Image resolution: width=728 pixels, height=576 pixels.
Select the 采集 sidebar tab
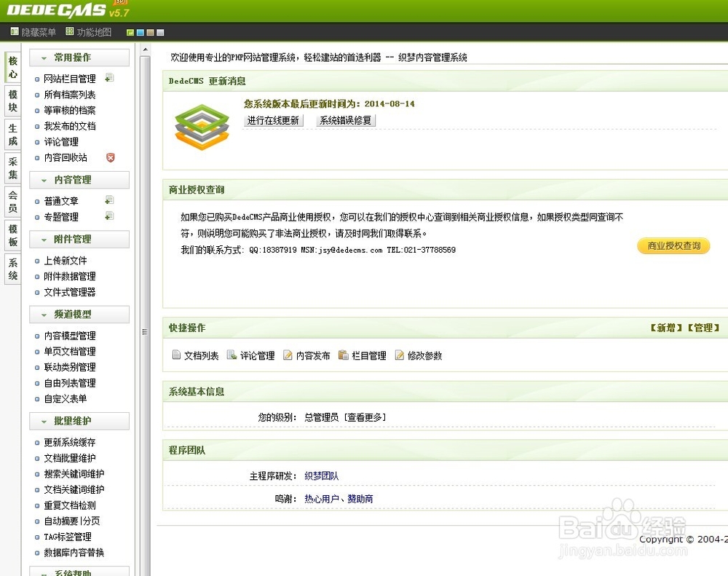click(13, 167)
